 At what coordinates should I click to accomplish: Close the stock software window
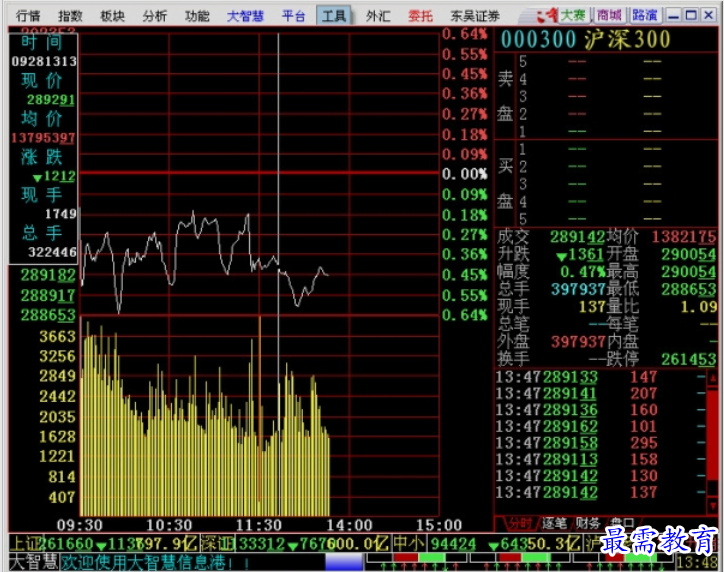pos(709,15)
